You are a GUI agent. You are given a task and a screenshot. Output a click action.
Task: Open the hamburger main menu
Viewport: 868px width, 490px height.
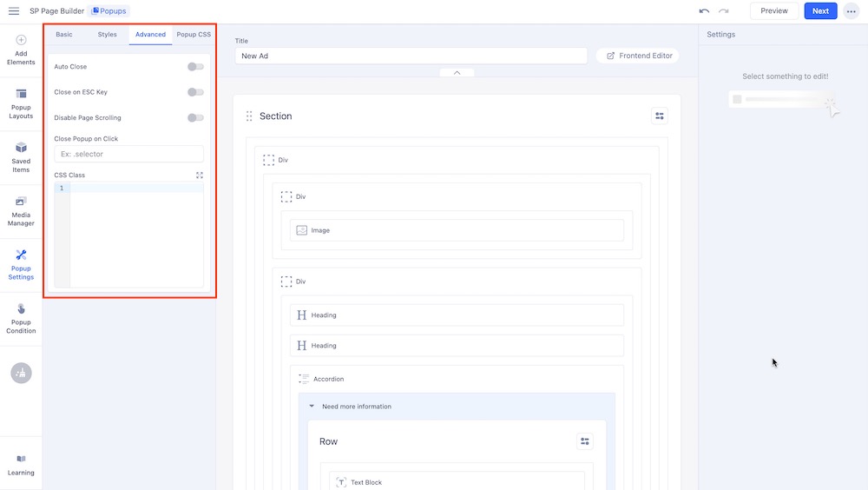coord(14,11)
